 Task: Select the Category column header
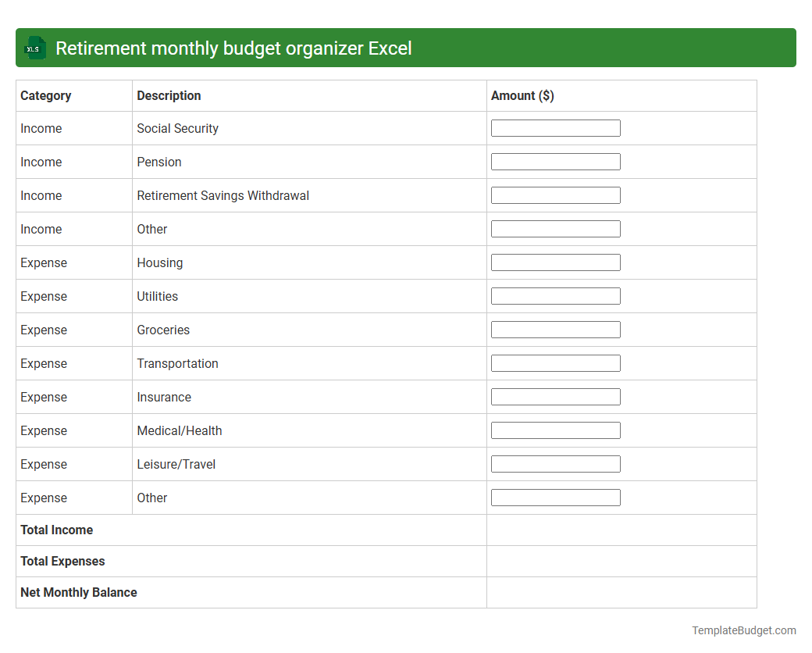pyautogui.click(x=46, y=95)
